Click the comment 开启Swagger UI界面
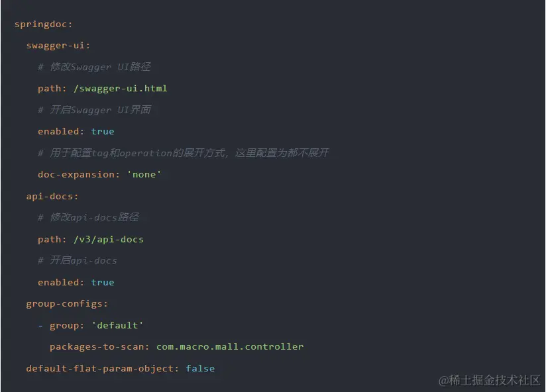 pos(94,110)
